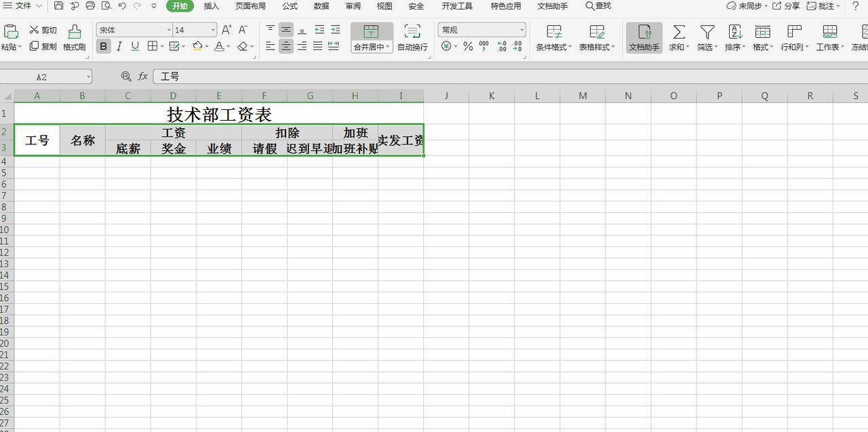Toggle left horizontal alignment
Viewport: 868px width, 432px height.
pyautogui.click(x=271, y=46)
